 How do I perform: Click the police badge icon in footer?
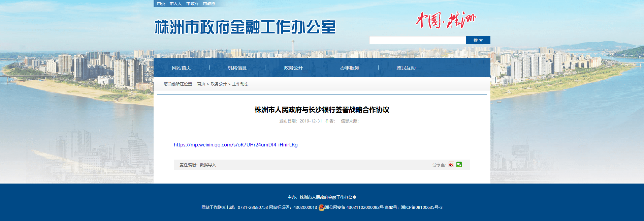click(x=321, y=208)
